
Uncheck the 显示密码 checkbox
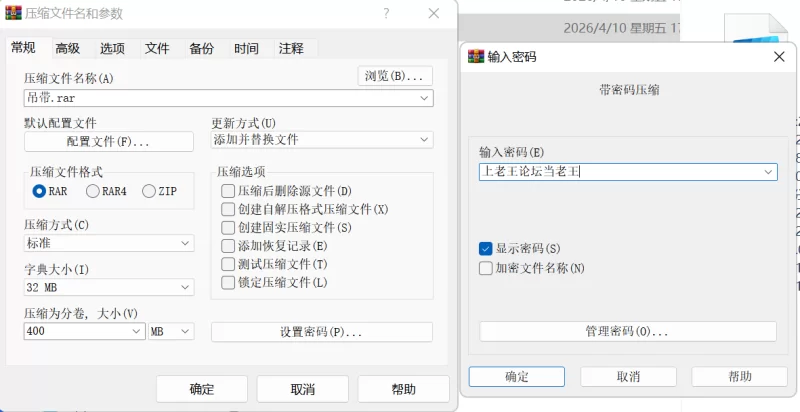(x=486, y=248)
